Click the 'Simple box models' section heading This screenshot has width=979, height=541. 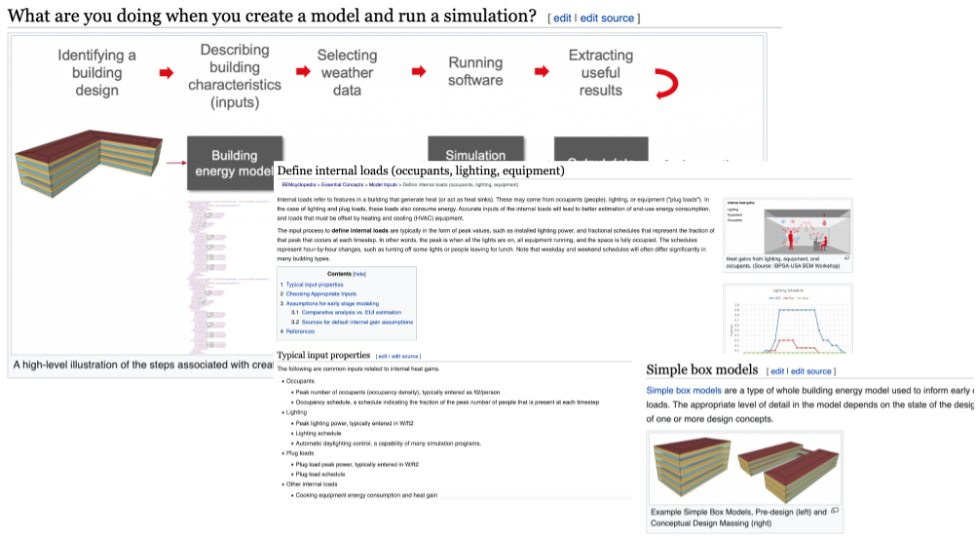pos(702,370)
